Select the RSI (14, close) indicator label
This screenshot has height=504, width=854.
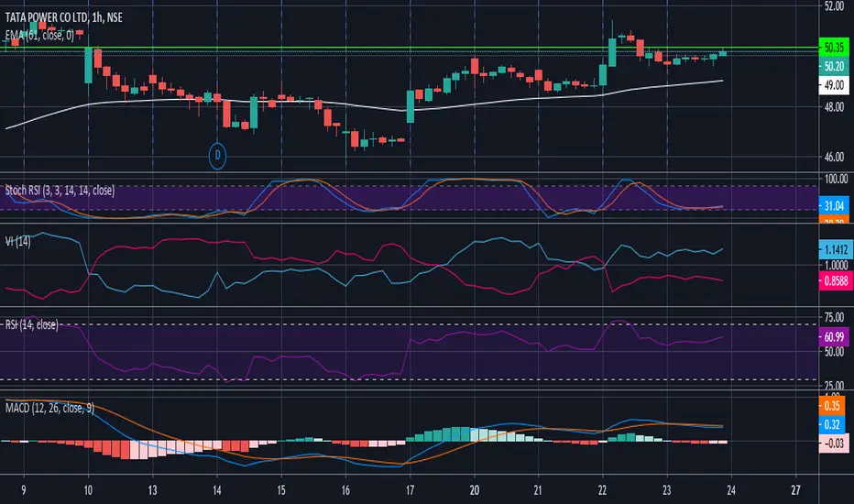[31, 325]
